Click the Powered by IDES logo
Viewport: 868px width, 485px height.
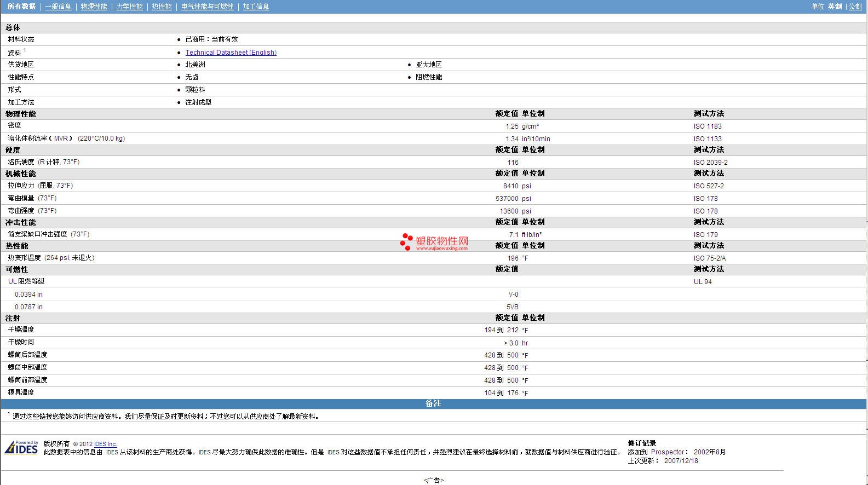pyautogui.click(x=22, y=447)
